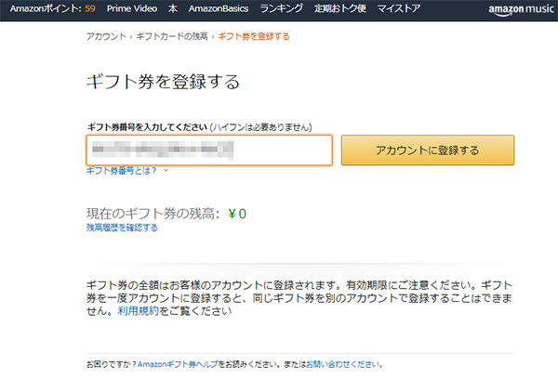Click the ギフト券番号とは？ link

121,171
